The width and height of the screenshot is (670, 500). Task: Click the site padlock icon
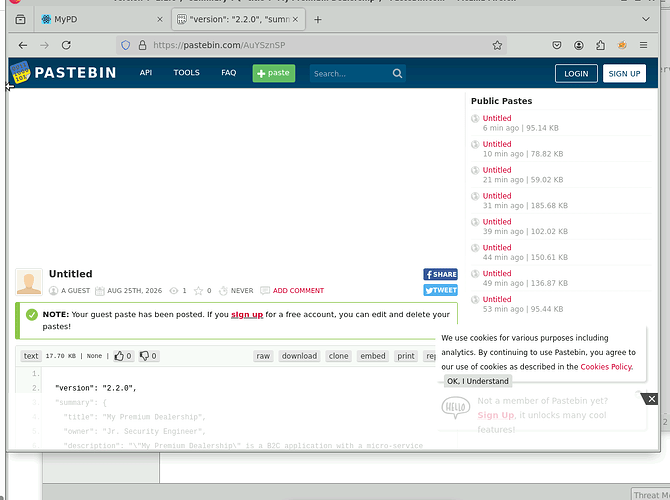pyautogui.click(x=143, y=45)
